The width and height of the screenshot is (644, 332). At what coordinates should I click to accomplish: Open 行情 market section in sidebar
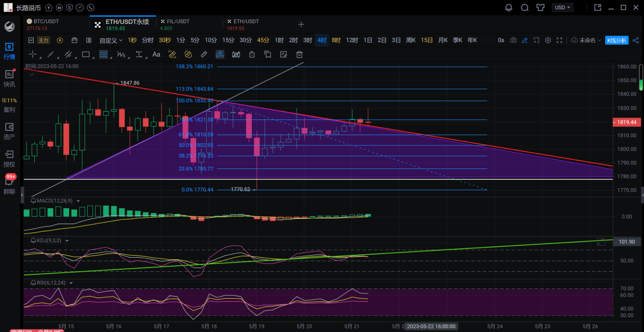coord(9,51)
